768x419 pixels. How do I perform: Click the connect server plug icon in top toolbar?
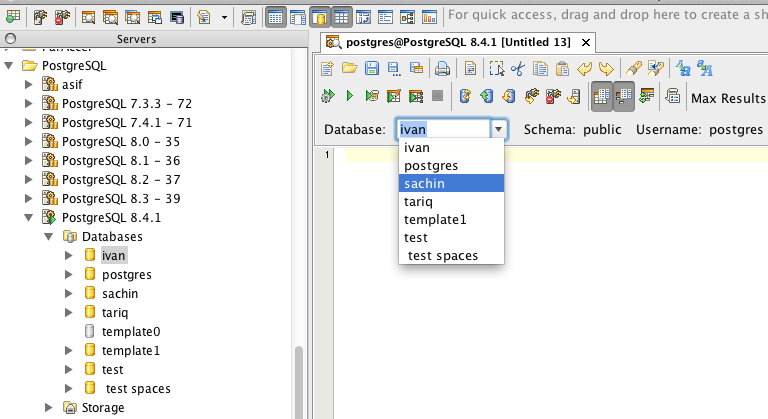40,18
